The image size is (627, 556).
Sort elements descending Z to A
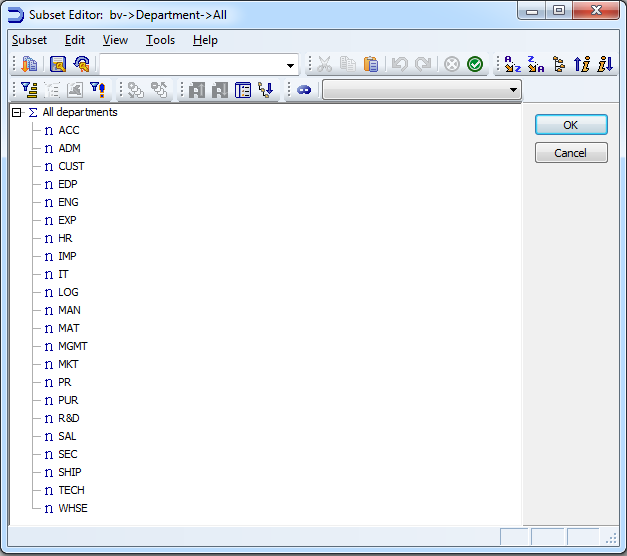point(536,64)
